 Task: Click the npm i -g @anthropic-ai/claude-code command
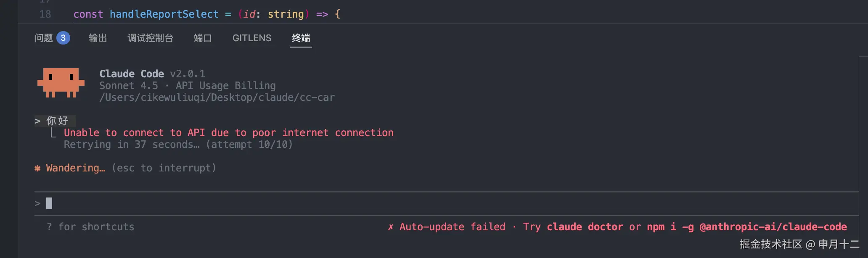point(746,227)
